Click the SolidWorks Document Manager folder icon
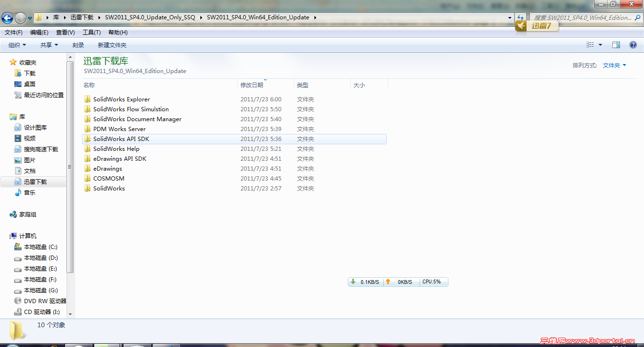644x347 pixels. 87,119
